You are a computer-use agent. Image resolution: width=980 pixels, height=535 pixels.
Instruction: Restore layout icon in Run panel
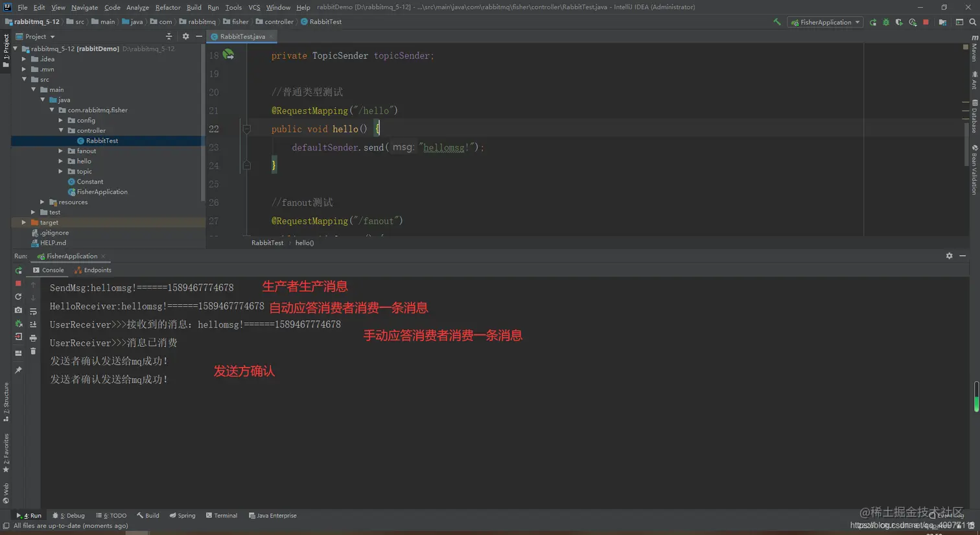[18, 353]
